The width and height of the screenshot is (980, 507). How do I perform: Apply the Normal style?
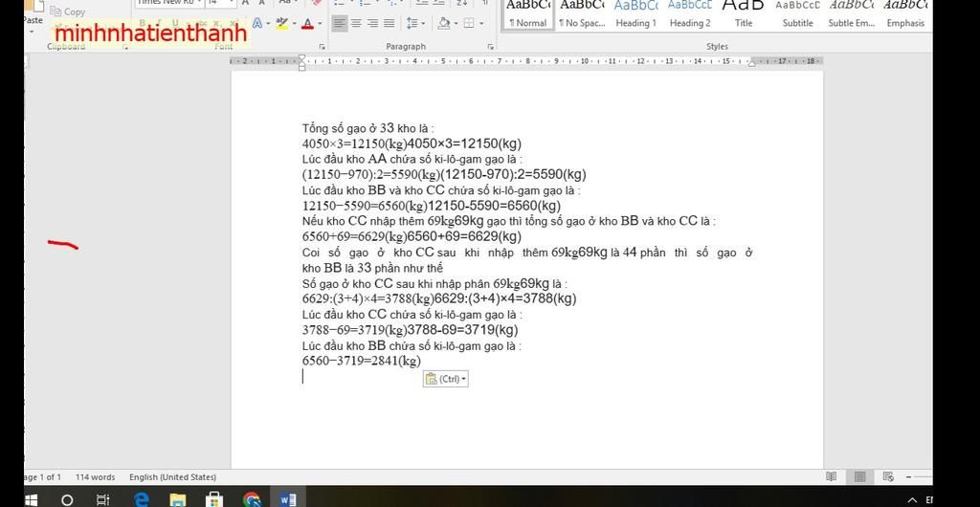[528, 14]
